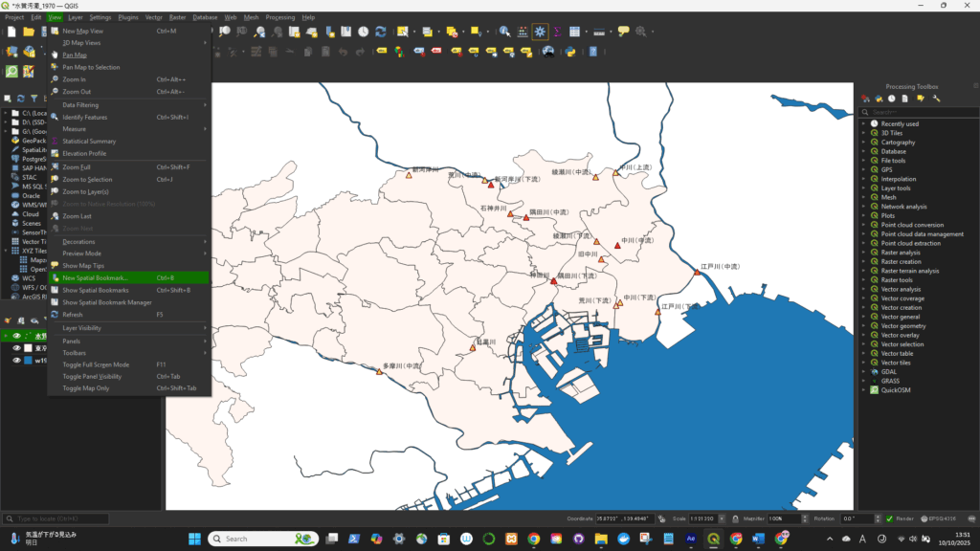Select New Spatial Bookmark menu entry
The image size is (980, 551).
tap(95, 277)
